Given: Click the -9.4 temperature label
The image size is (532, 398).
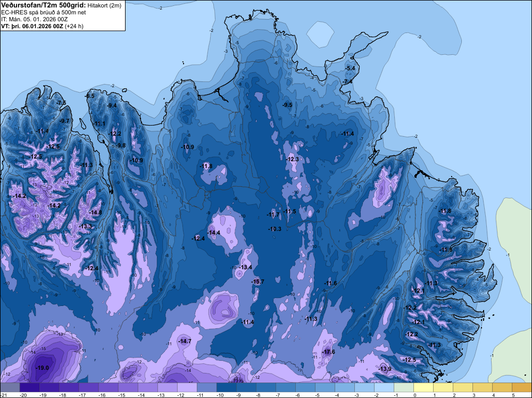Looking at the screenshot, I should point(112,105).
